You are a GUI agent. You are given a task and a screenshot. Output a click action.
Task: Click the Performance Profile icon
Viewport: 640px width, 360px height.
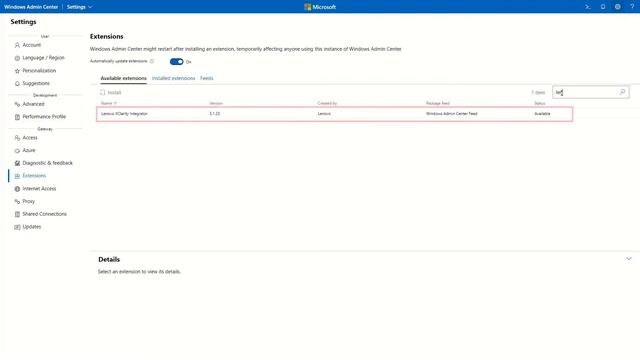click(x=17, y=117)
